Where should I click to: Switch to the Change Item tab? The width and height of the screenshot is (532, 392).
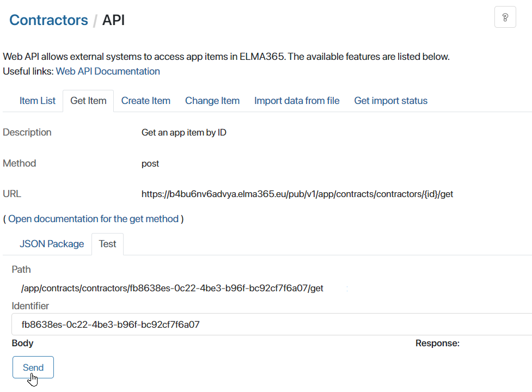tap(212, 101)
